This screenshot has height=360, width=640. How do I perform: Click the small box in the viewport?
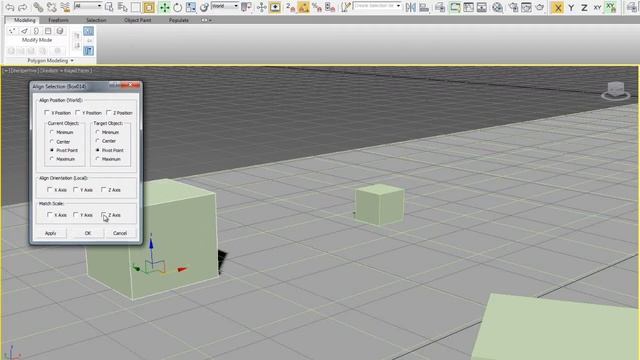[379, 204]
